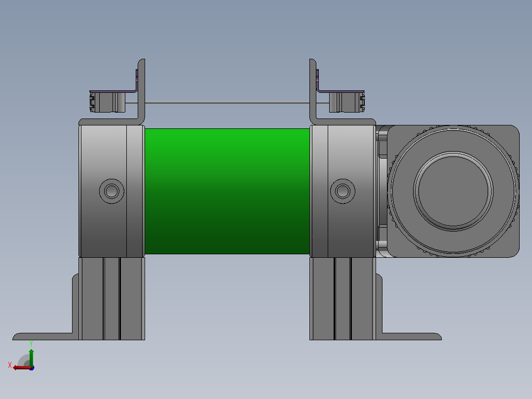This screenshot has width=532, height=399.
Task: Select the round motor cover at the right end
Action: point(453,191)
